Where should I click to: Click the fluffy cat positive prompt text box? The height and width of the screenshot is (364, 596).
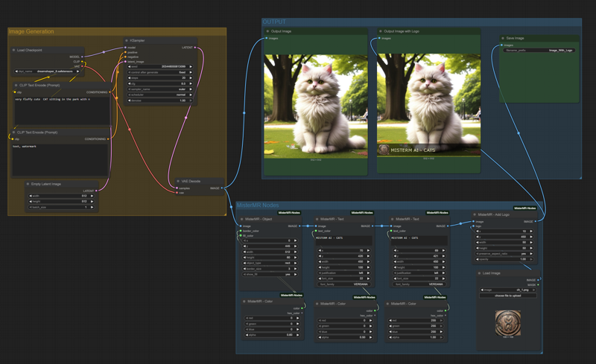[x=62, y=111]
